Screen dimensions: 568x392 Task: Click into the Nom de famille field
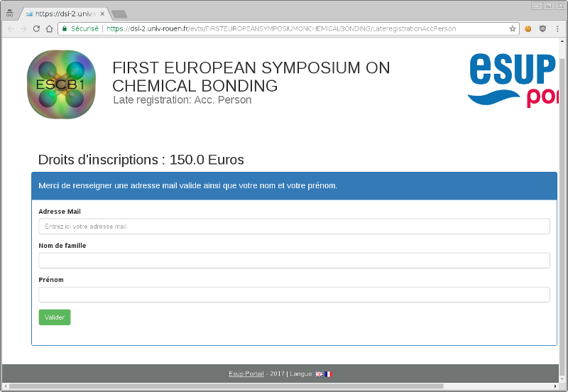(294, 261)
